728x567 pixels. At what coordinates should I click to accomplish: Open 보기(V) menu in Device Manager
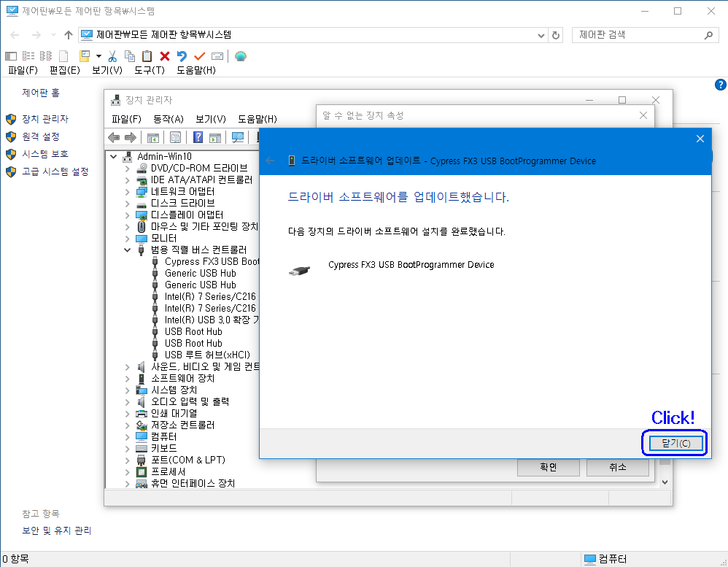[x=210, y=120]
